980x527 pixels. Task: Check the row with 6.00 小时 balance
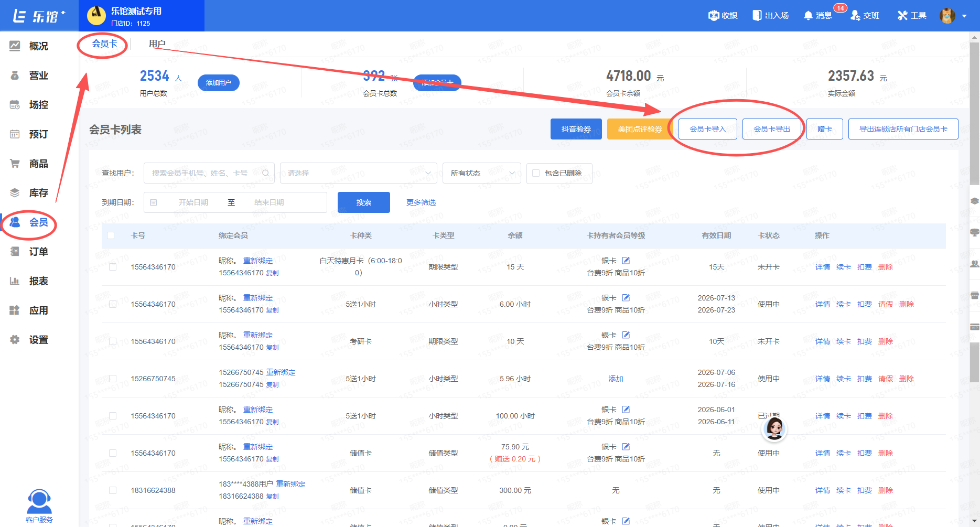click(113, 304)
